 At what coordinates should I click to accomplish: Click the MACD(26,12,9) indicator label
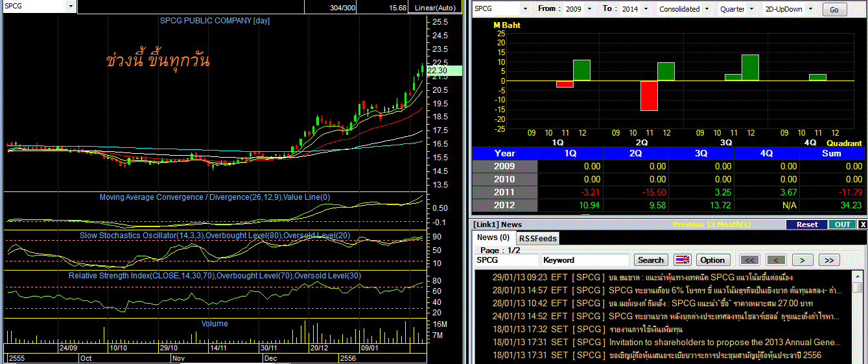[x=215, y=197]
